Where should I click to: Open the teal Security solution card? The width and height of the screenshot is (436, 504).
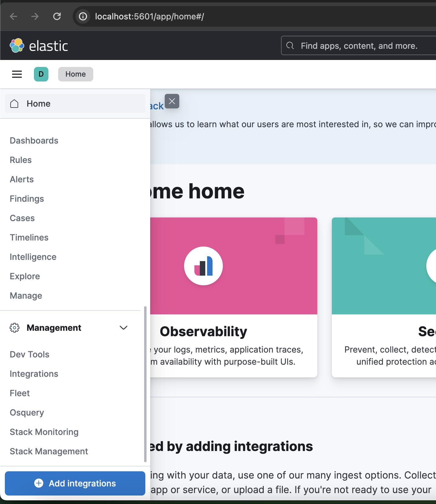[x=384, y=297]
